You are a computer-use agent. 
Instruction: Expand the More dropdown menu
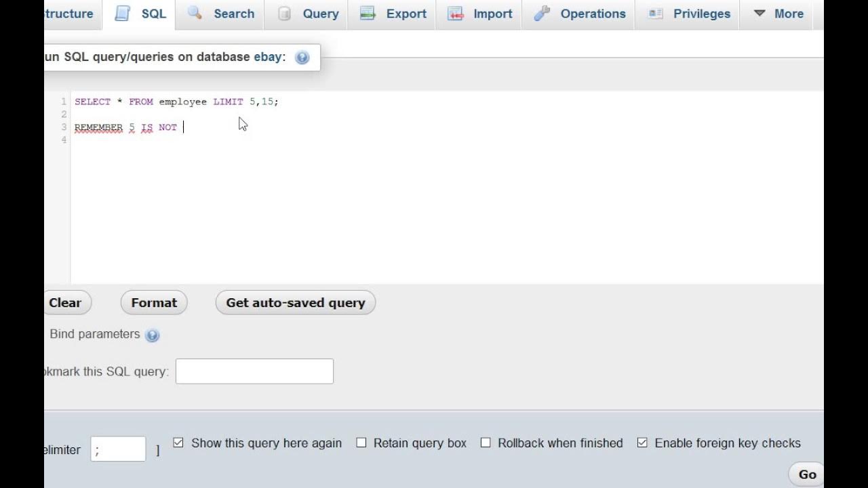[778, 14]
